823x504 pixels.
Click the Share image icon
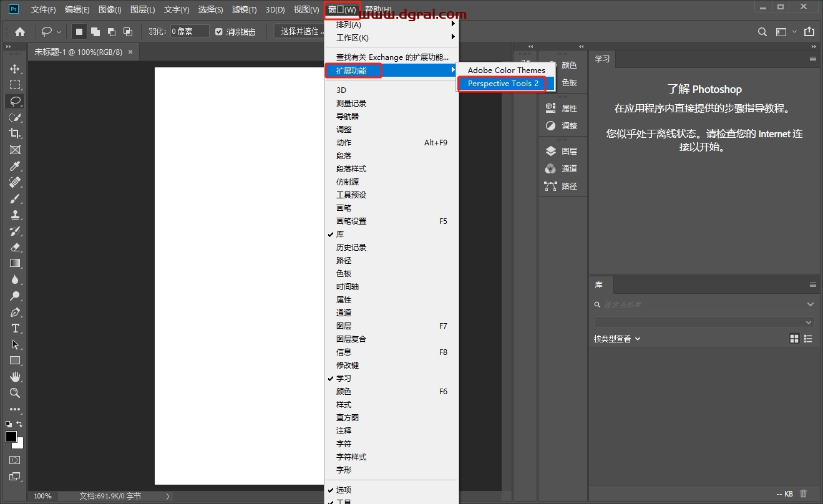point(809,31)
